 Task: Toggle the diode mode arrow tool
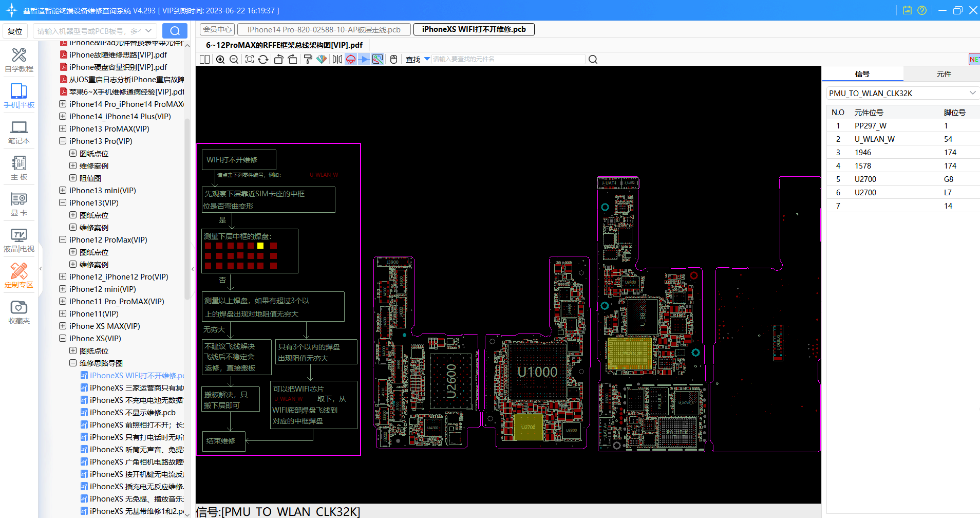tap(364, 59)
